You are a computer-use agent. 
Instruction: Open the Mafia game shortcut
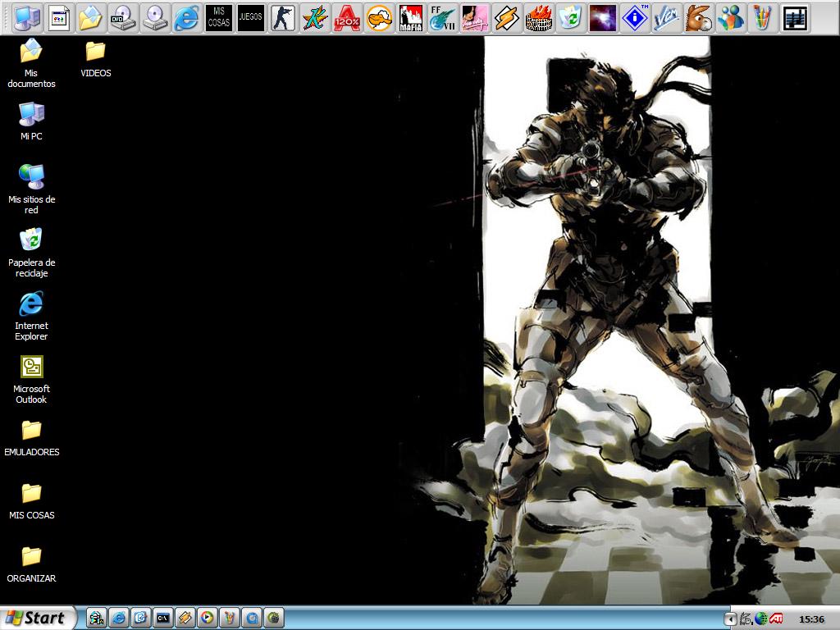pyautogui.click(x=410, y=17)
